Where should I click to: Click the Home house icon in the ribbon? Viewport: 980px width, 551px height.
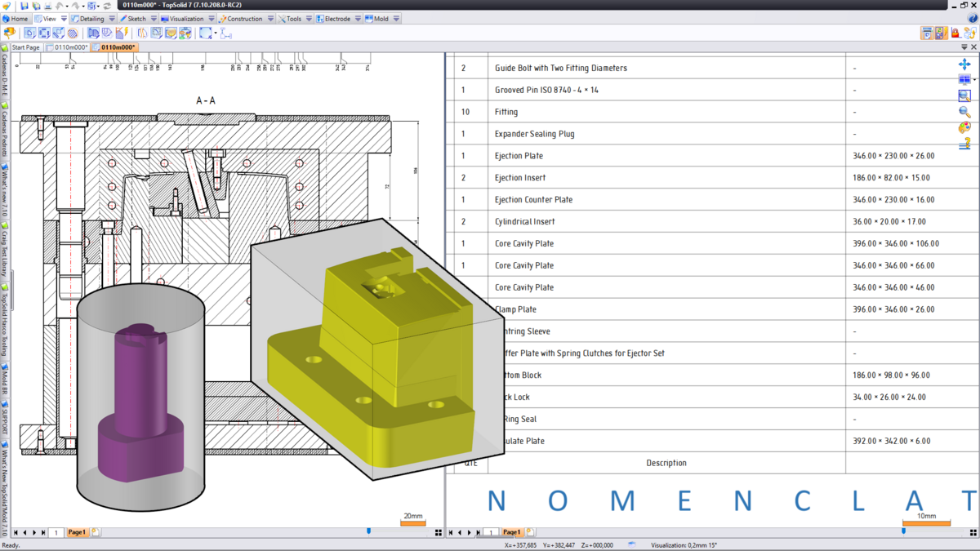(x=6, y=18)
